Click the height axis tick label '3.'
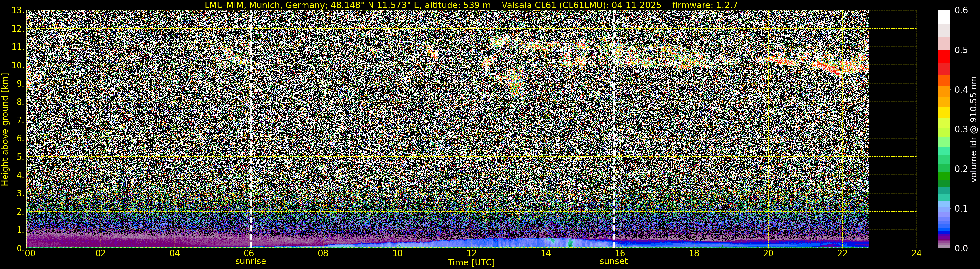 click(x=20, y=193)
